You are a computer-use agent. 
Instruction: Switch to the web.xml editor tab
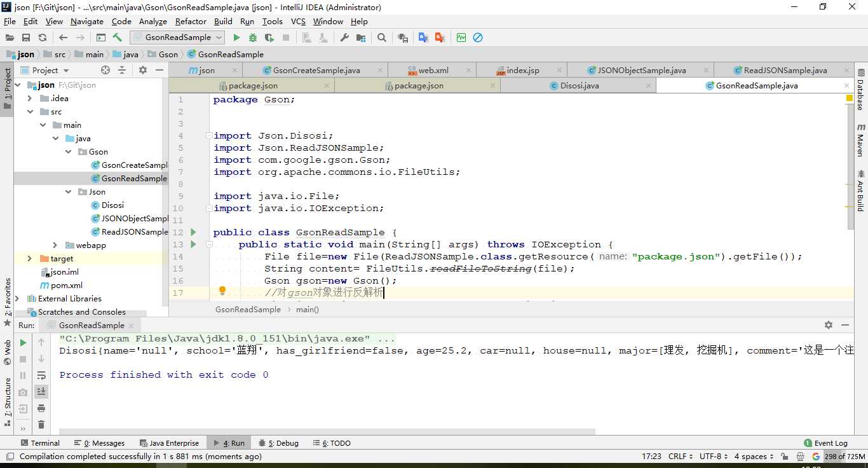pos(433,70)
